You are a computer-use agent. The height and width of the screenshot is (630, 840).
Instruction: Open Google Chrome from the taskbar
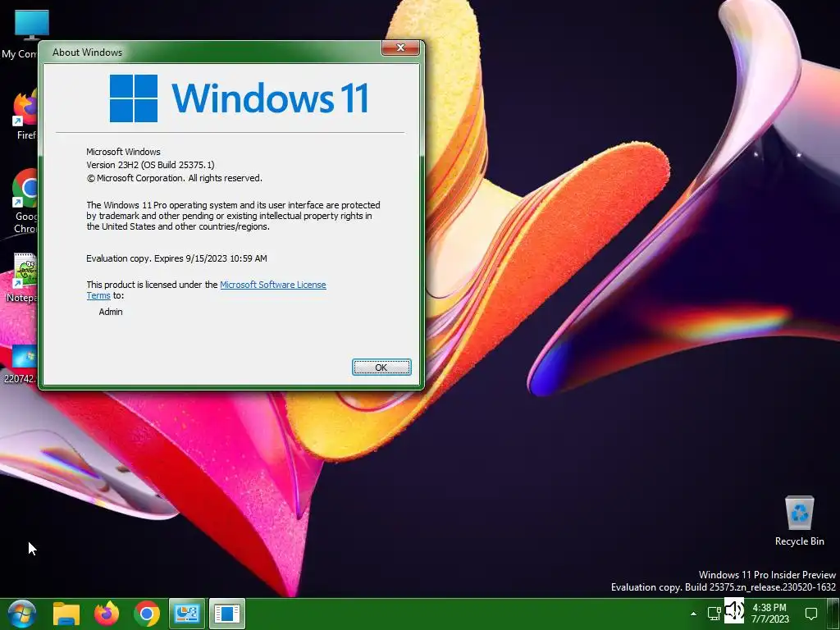click(147, 614)
